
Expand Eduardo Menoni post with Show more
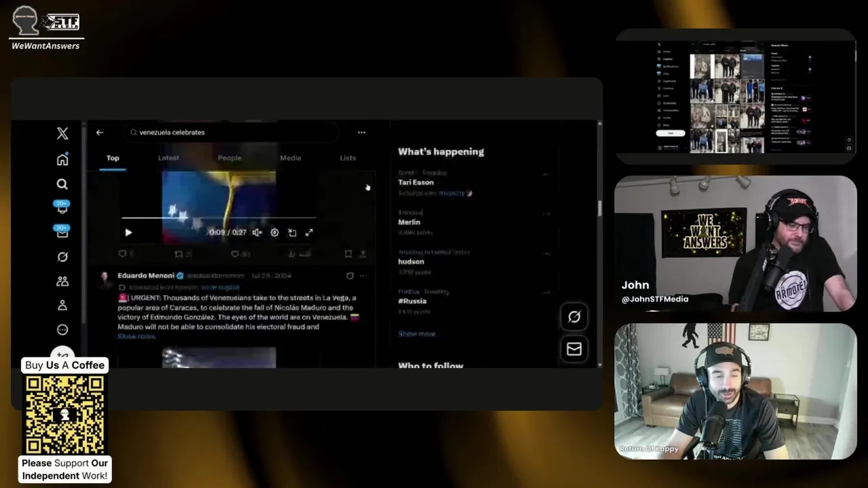[136, 336]
